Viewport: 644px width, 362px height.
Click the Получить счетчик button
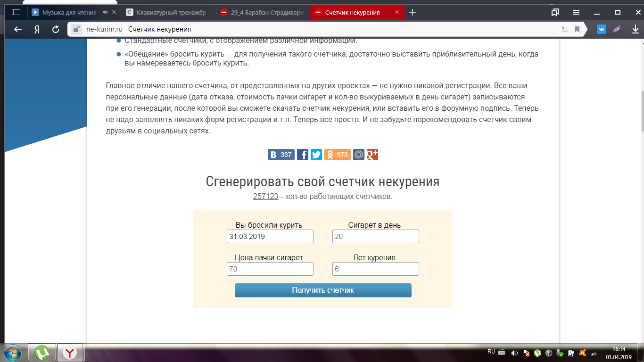point(323,290)
